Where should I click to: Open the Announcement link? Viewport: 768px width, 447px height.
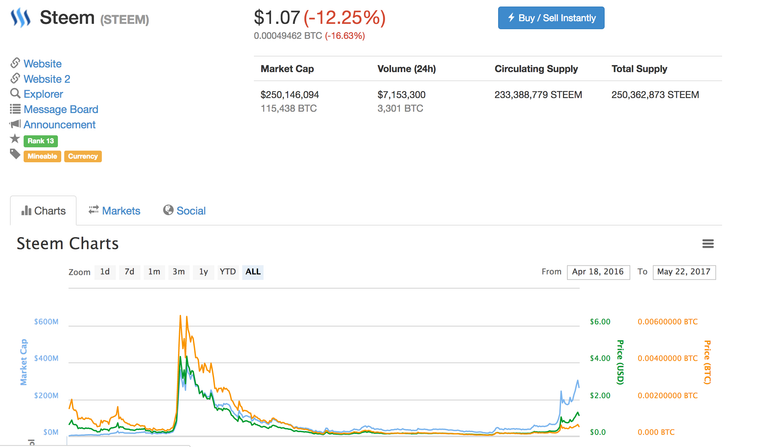(x=59, y=124)
